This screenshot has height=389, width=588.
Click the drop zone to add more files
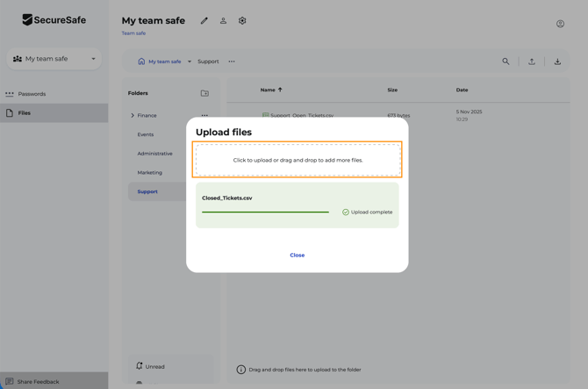click(x=298, y=160)
